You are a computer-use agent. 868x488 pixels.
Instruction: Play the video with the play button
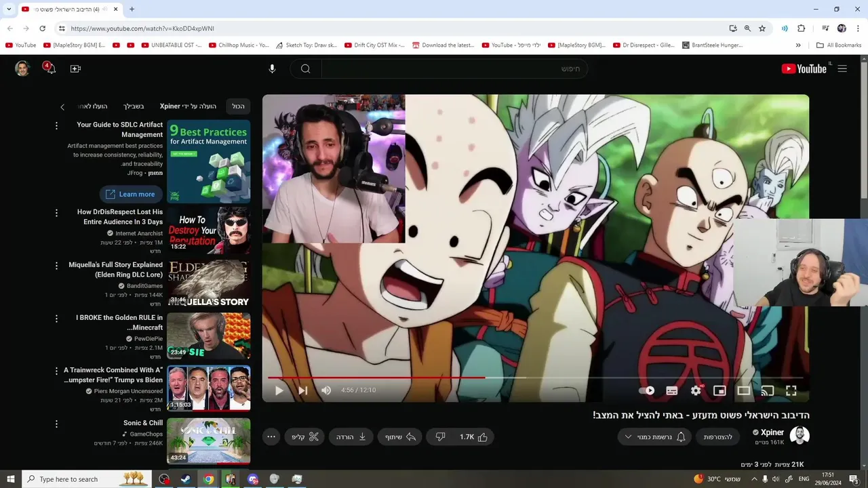[x=279, y=390]
